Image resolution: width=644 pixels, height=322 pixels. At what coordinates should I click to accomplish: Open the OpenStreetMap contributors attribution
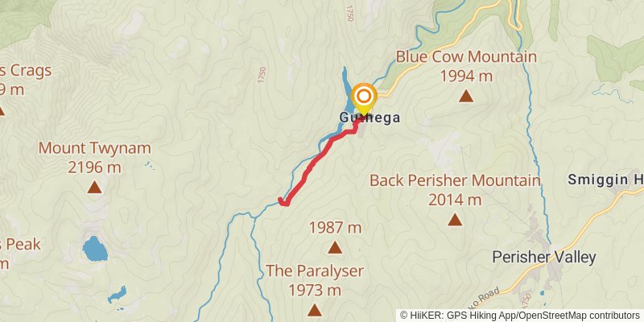[579, 316]
